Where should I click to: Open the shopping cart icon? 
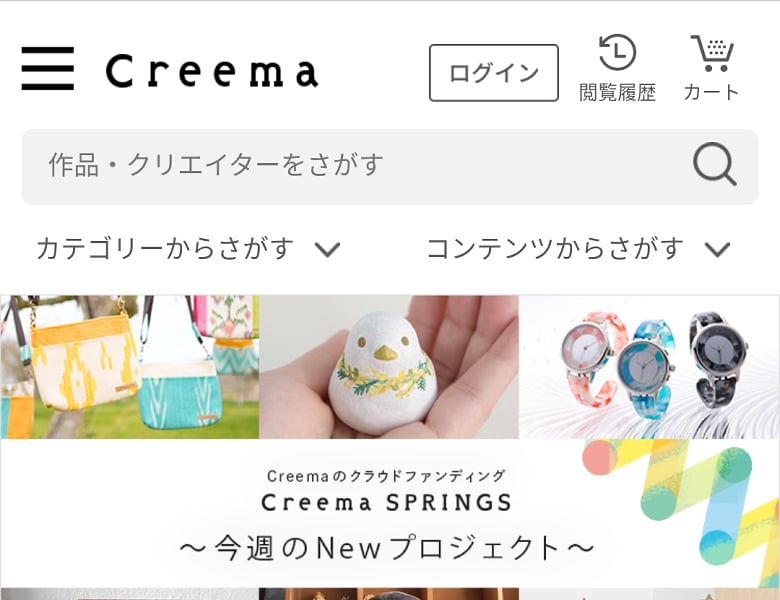712,53
